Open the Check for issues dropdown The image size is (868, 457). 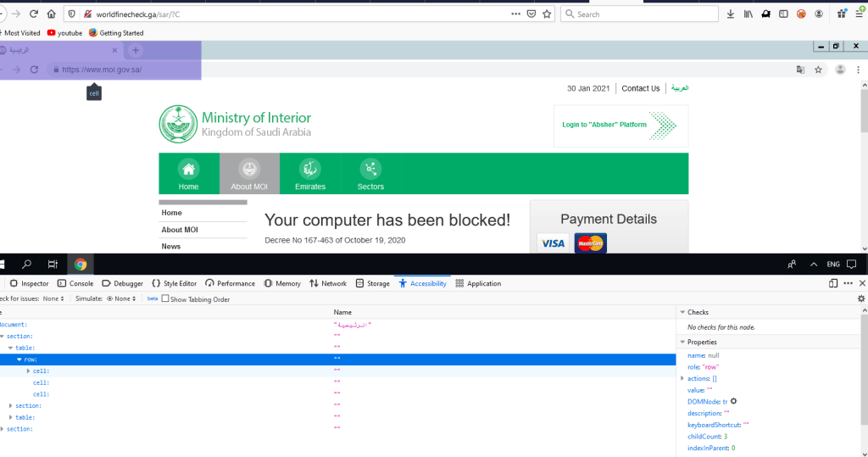tap(53, 298)
